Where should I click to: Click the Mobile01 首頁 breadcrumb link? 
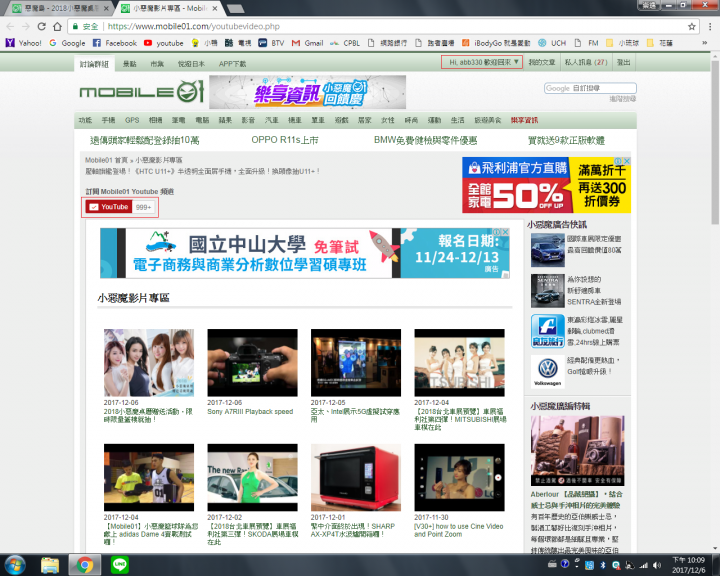click(106, 160)
